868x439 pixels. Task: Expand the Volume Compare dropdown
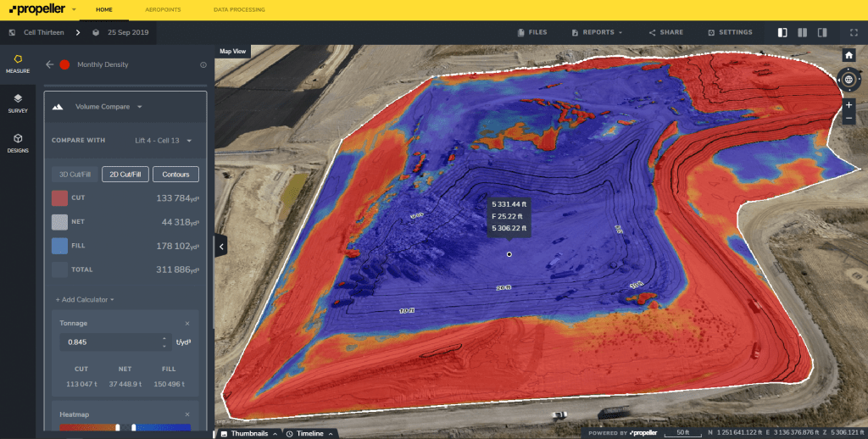tap(108, 107)
